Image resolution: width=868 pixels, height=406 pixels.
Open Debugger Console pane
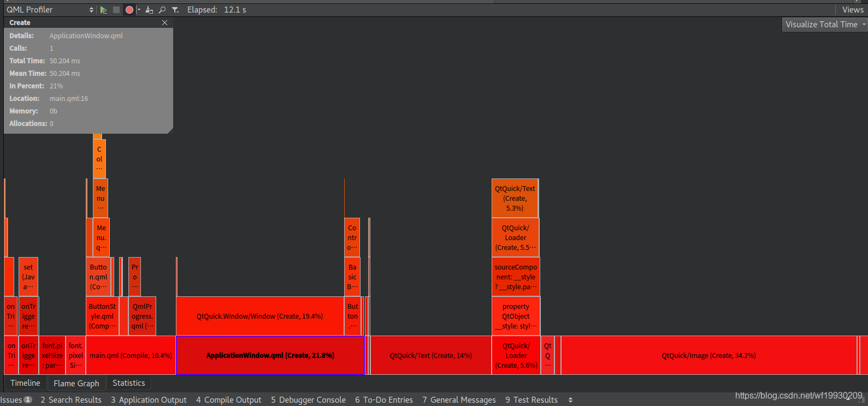coord(309,400)
